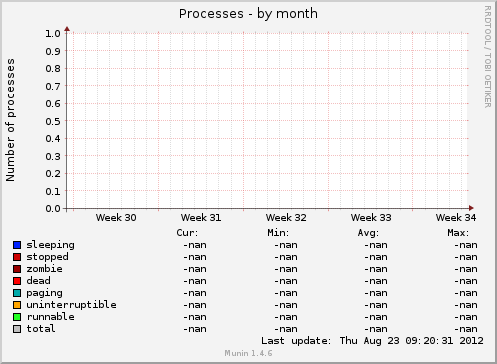This screenshot has width=497, height=364.
Task: Click the zombie row Avg value
Action: pos(376,269)
